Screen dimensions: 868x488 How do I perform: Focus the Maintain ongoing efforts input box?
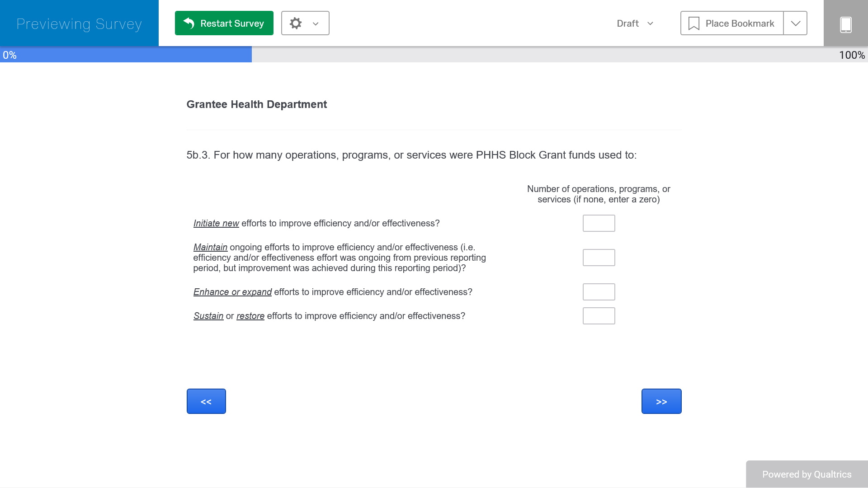(x=599, y=258)
